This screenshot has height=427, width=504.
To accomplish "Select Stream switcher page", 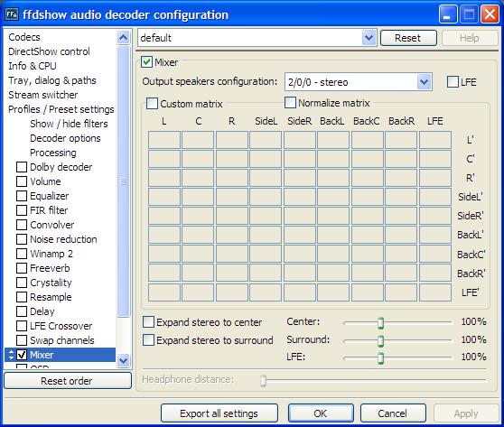I will (x=43, y=95).
